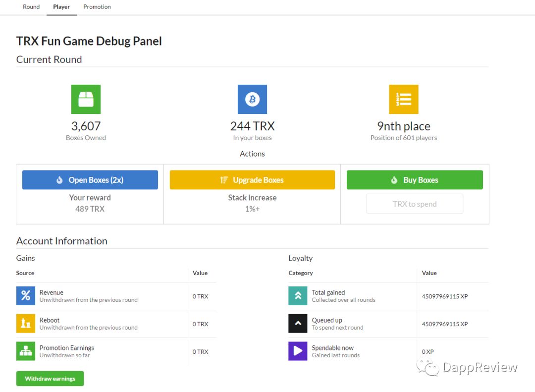
Task: Click the Gains Source column header
Action: [25, 273]
